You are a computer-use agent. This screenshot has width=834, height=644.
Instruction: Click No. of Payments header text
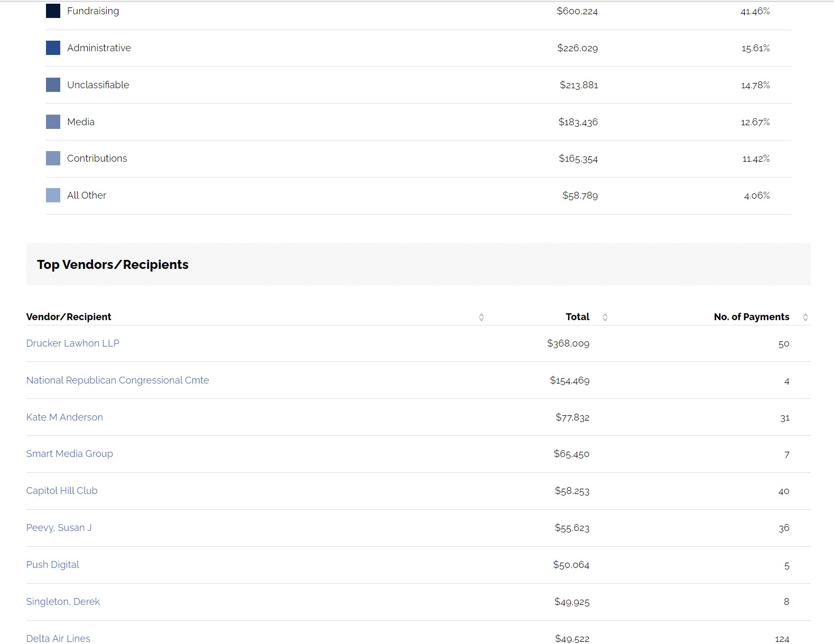coord(752,317)
